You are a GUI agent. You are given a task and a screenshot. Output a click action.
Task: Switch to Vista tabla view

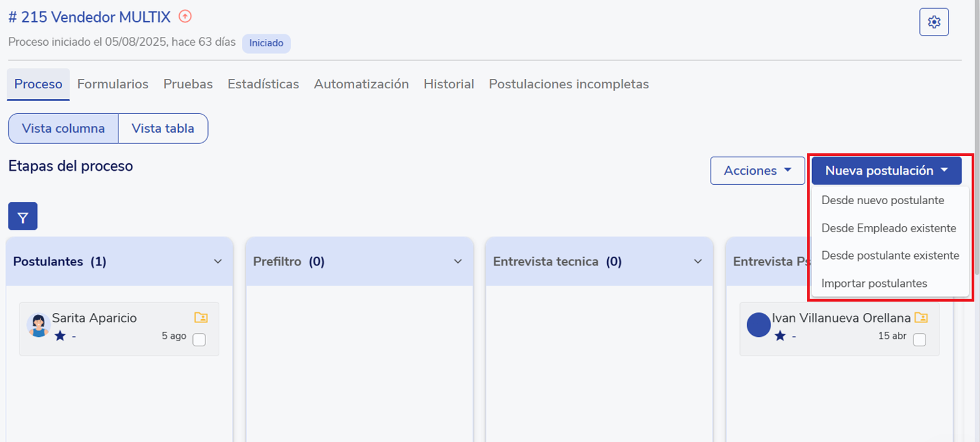point(163,128)
